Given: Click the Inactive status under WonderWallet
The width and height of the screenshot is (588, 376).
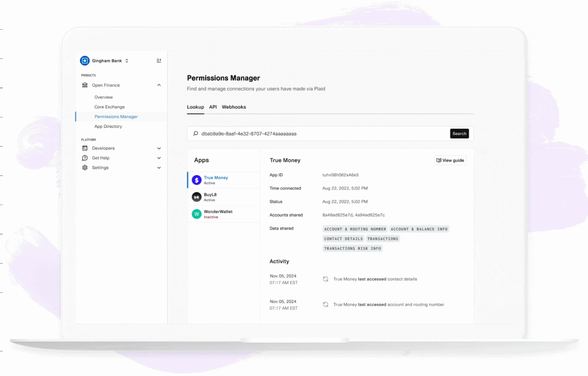Looking at the screenshot, I should pos(211,217).
